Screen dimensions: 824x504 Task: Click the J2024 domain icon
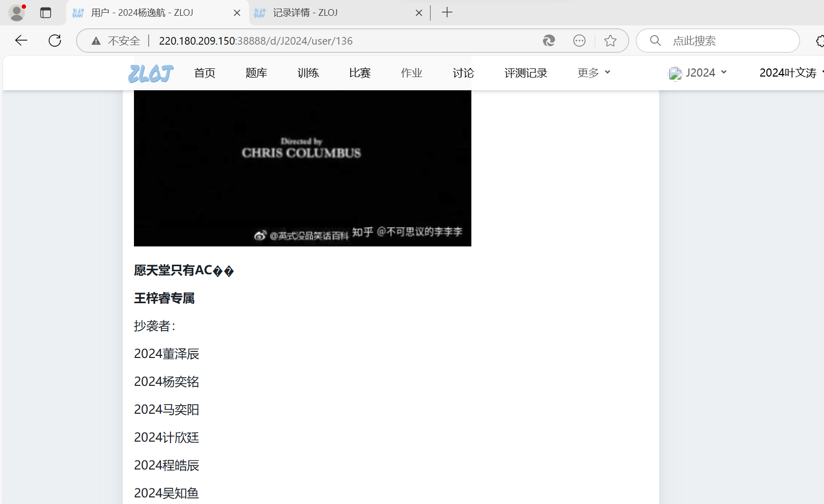pyautogui.click(x=675, y=74)
